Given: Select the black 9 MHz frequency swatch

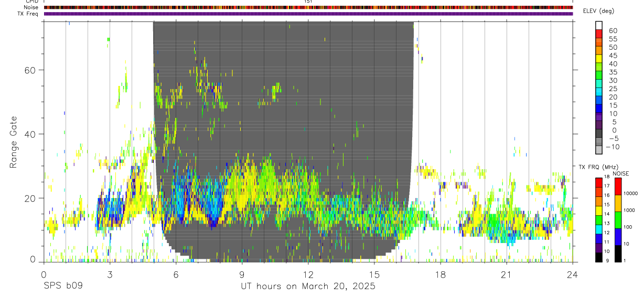Looking at the screenshot, I should [x=599, y=257].
